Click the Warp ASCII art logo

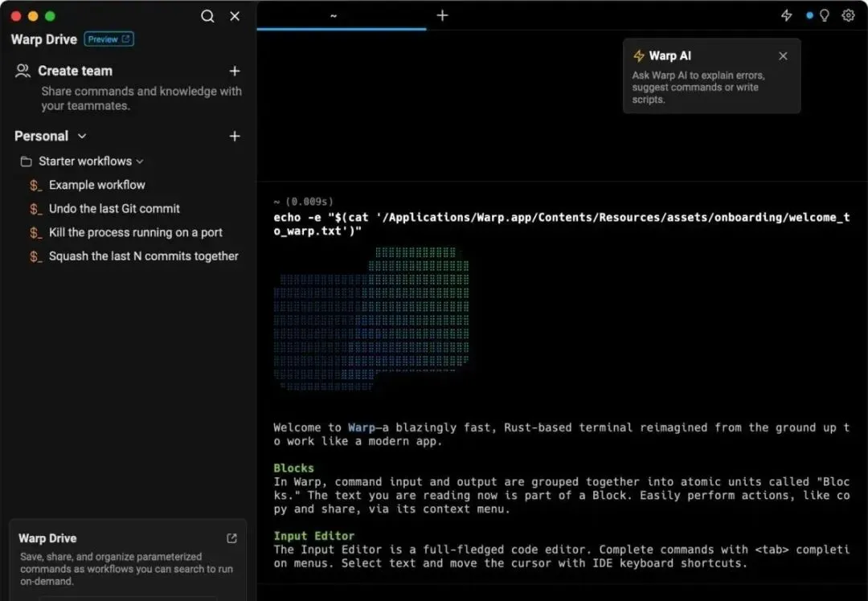(371, 319)
